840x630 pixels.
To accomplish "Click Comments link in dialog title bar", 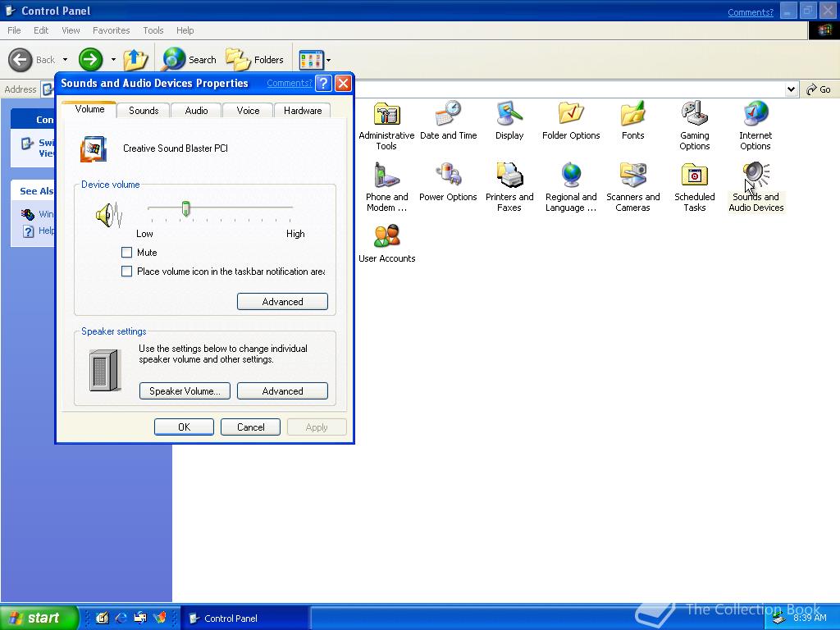I will tap(290, 83).
